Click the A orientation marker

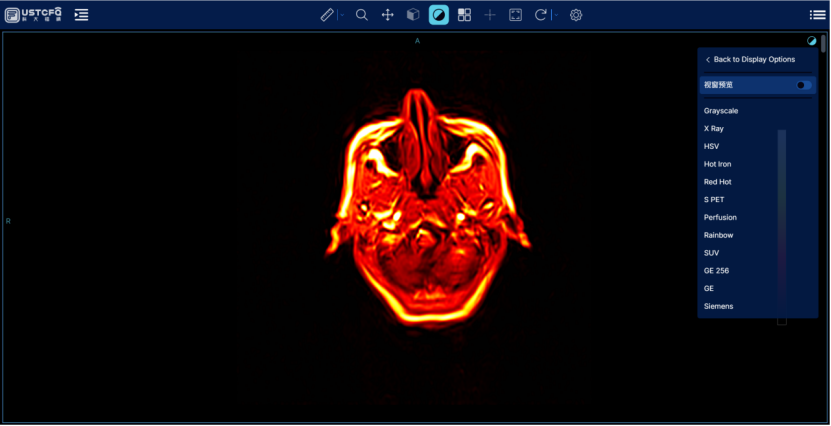click(417, 41)
